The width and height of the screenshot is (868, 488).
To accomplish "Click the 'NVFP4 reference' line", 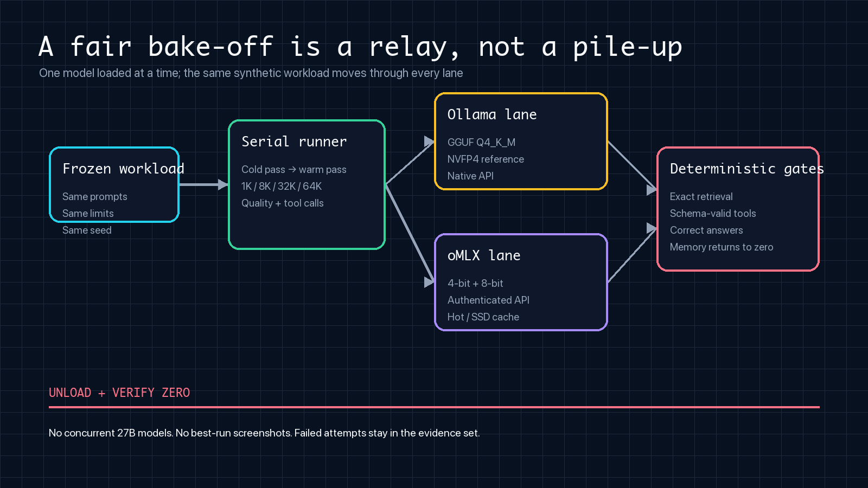I will coord(486,159).
